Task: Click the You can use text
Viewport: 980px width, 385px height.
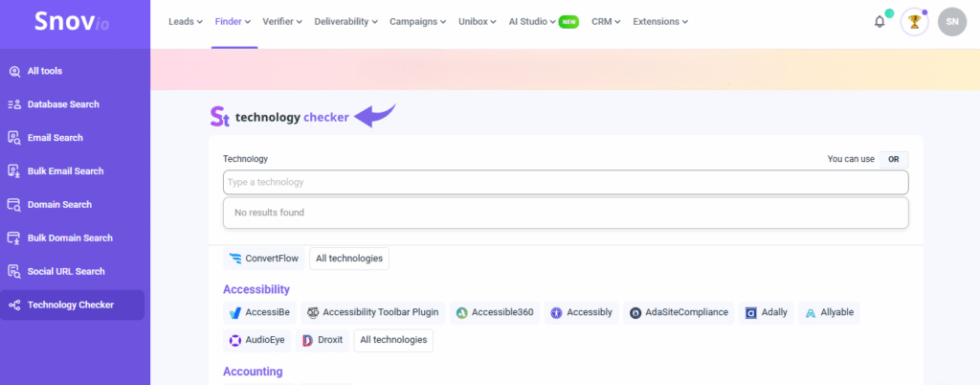Action: click(851, 159)
